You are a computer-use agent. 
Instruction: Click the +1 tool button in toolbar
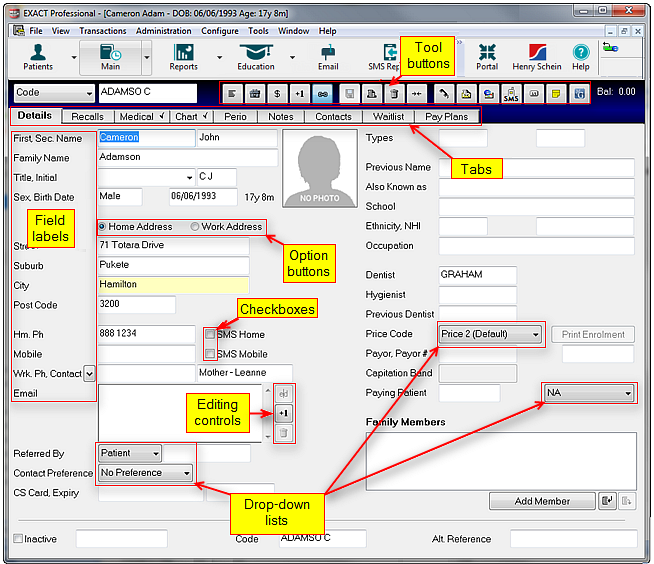pyautogui.click(x=300, y=94)
